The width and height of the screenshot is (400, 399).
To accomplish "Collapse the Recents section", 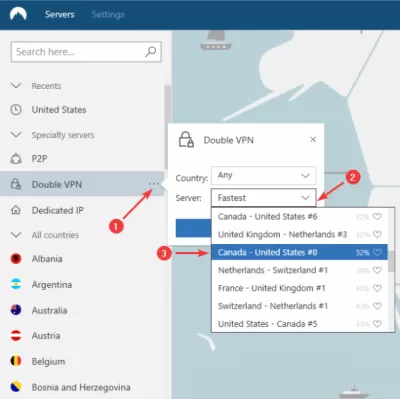I will point(16,86).
